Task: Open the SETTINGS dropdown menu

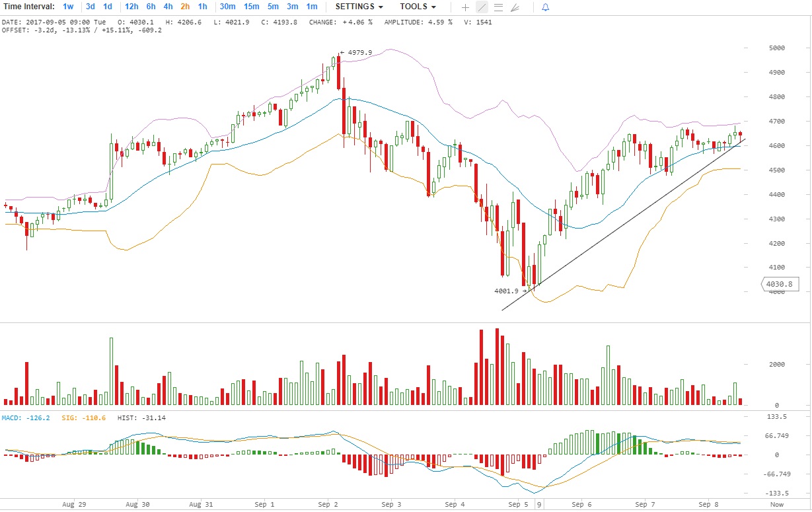Action: coord(359,7)
